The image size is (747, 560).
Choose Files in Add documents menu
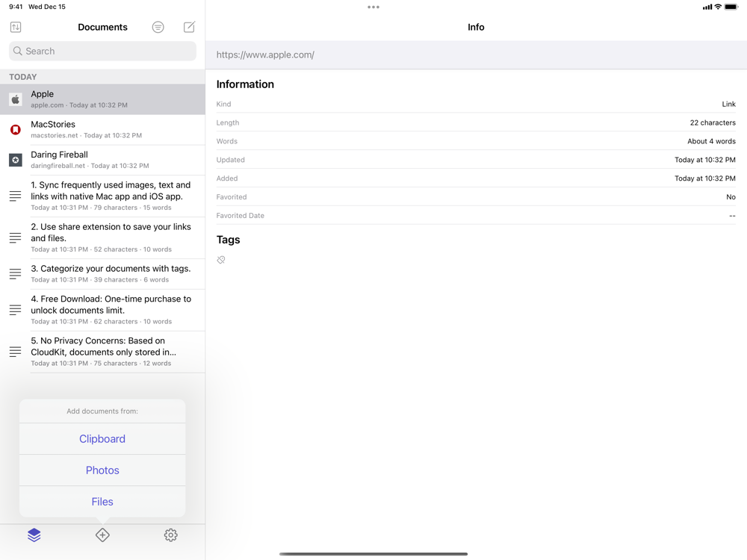(x=102, y=502)
